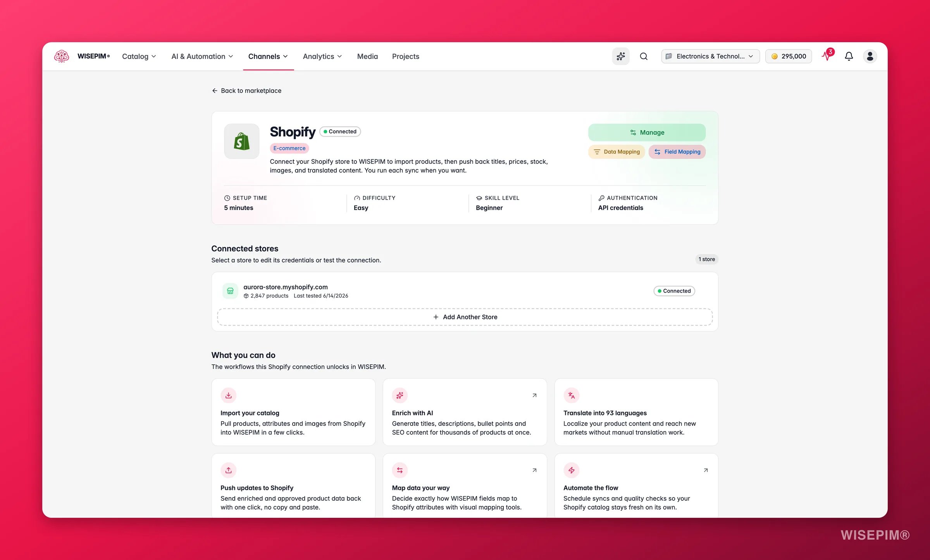This screenshot has width=930, height=560.
Task: Click the WISEPIM brain logo icon
Action: pyautogui.click(x=62, y=56)
